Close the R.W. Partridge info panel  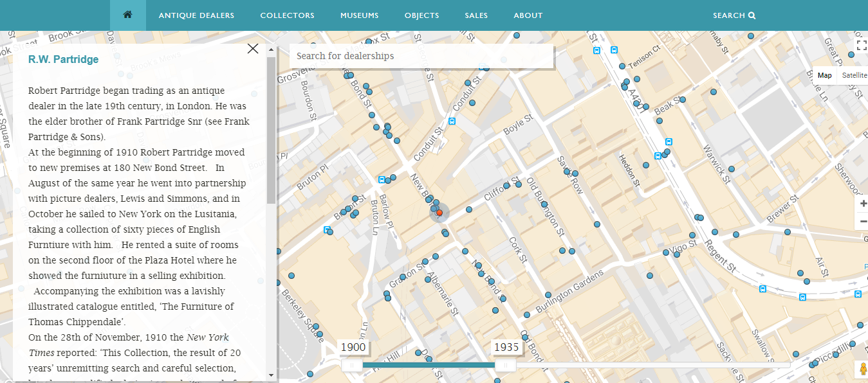click(x=253, y=49)
